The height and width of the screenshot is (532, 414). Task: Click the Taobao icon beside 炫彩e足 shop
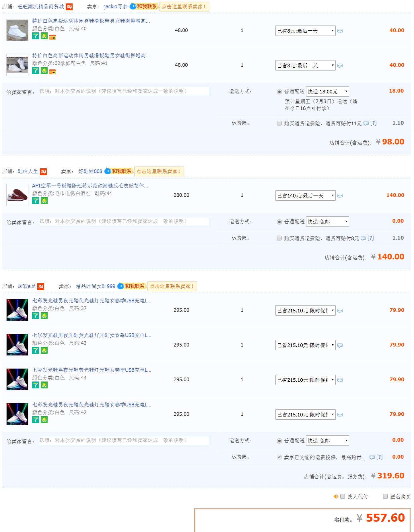point(41,286)
